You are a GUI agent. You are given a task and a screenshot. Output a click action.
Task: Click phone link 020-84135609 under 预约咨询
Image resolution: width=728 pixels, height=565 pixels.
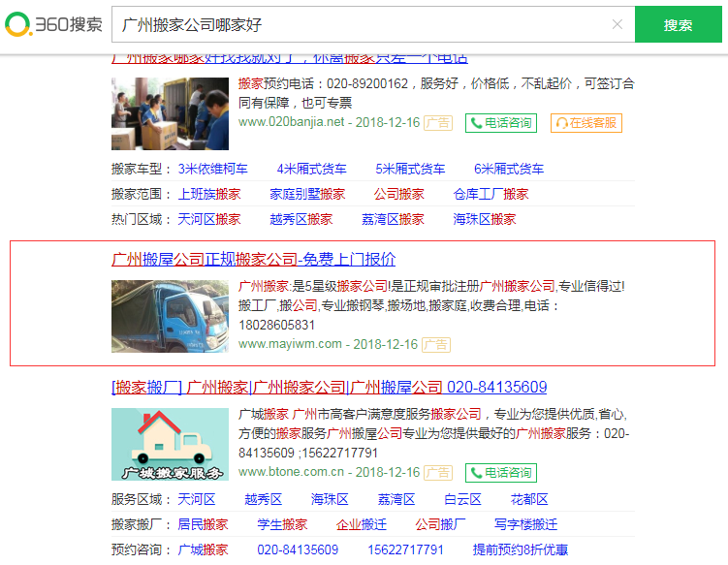(x=298, y=549)
